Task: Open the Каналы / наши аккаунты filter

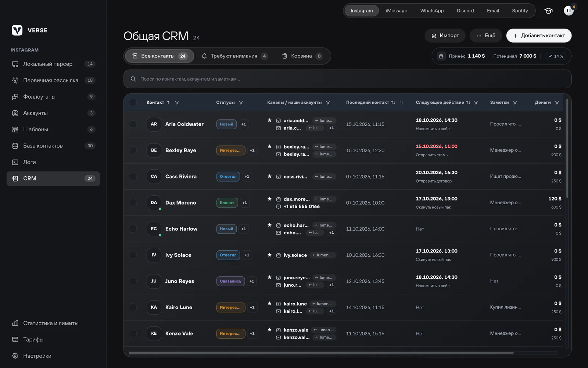Action: pos(328,103)
